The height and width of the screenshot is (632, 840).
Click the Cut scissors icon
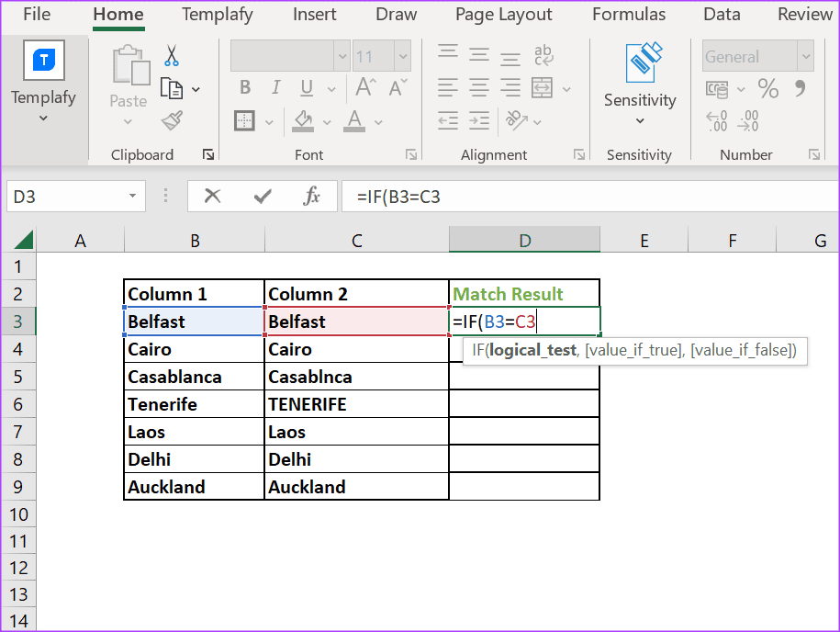[x=172, y=56]
